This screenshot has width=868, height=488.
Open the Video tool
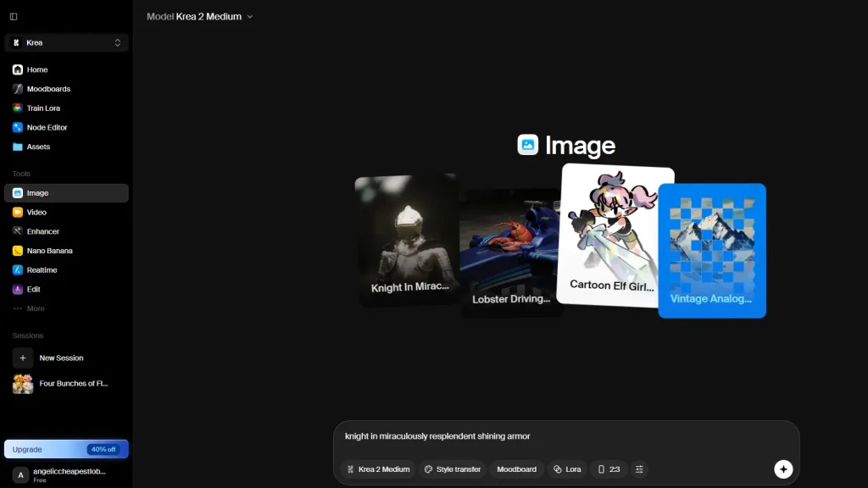point(66,213)
